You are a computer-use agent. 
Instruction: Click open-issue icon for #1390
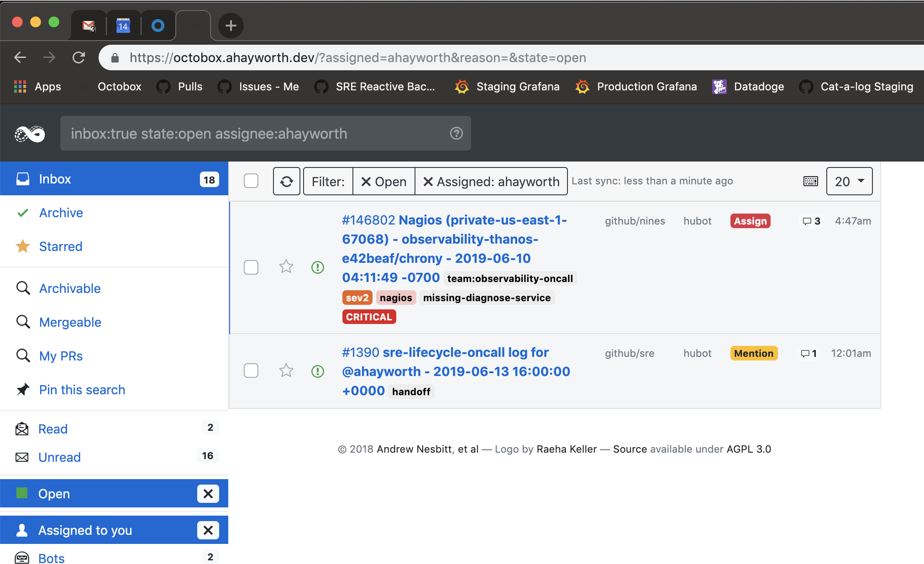pos(318,371)
